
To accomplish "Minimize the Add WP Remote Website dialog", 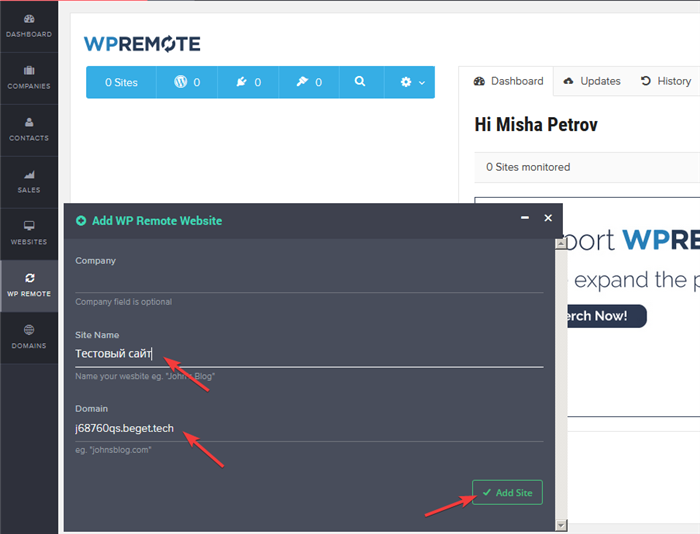I will click(x=525, y=218).
